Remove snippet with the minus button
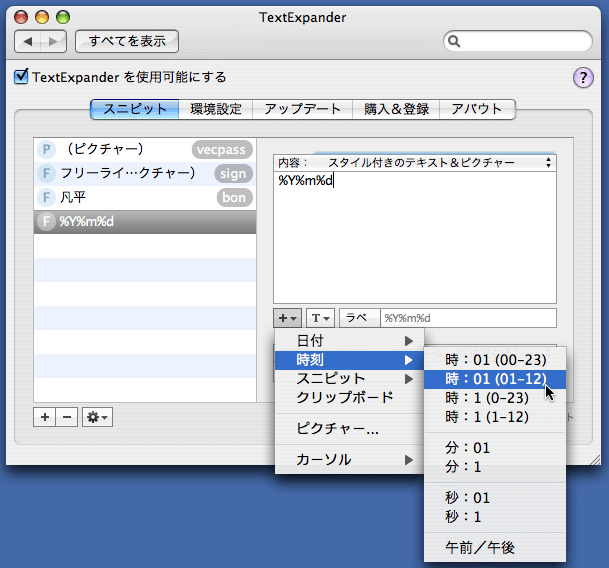 [67, 417]
